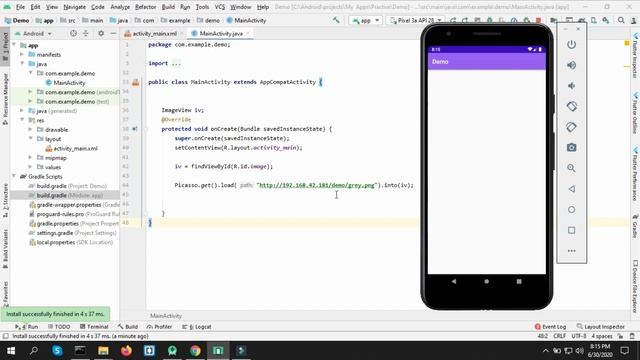Click the UTF-8 encoding indicator
Screen dimensions: 640x360
point(579,336)
